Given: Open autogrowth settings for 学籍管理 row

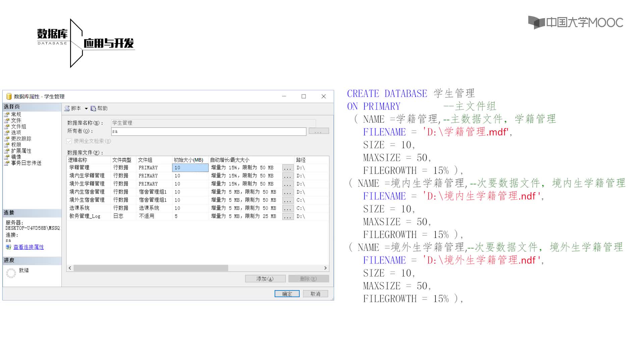Looking at the screenshot, I should coord(288,168).
